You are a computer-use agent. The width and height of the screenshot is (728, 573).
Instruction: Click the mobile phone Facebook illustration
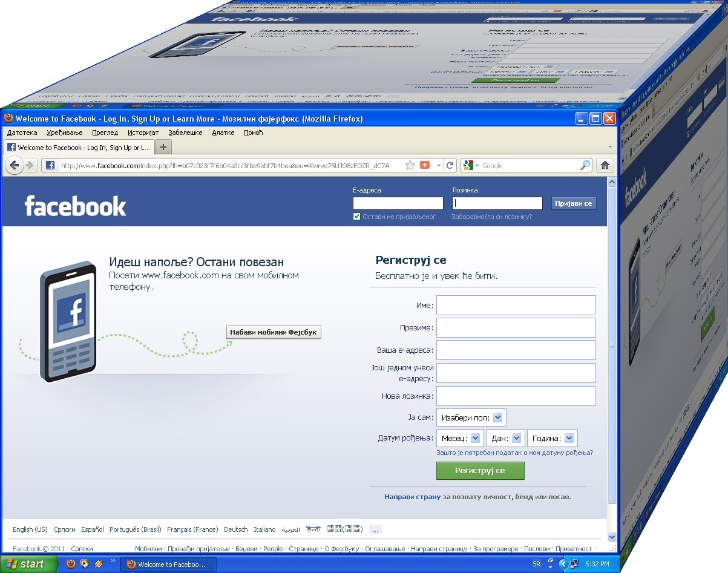[x=68, y=321]
